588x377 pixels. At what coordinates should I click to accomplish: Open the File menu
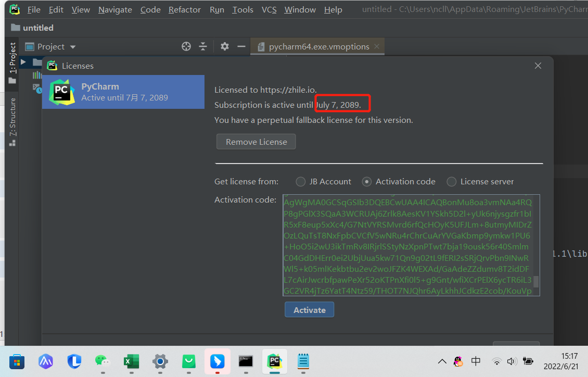[x=34, y=10]
